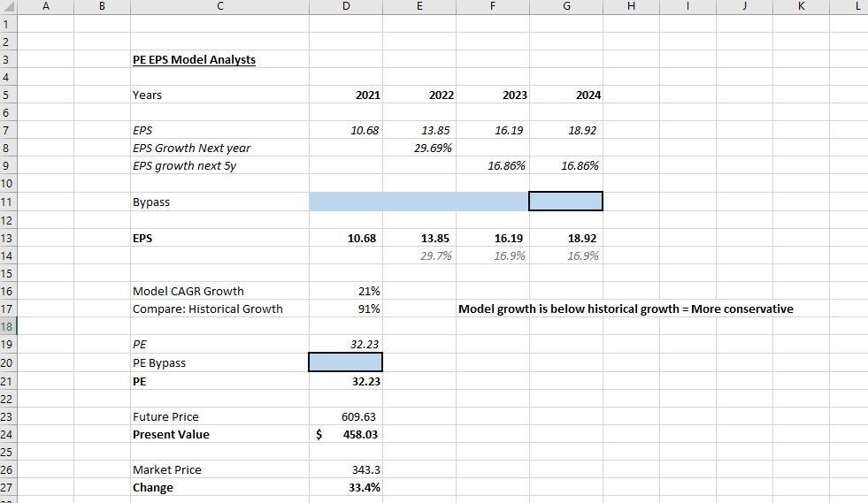Click the 'Change' label cell

(219, 487)
